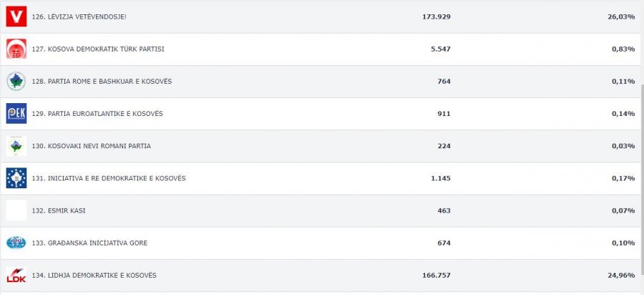Click the blank logo beside Esmir Kasi
Viewport: 644px width, 295px height.
pyautogui.click(x=16, y=211)
